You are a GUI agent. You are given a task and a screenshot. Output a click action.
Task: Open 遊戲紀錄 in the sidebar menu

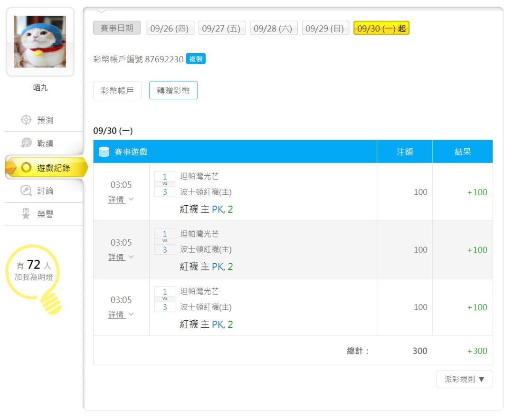(x=46, y=168)
